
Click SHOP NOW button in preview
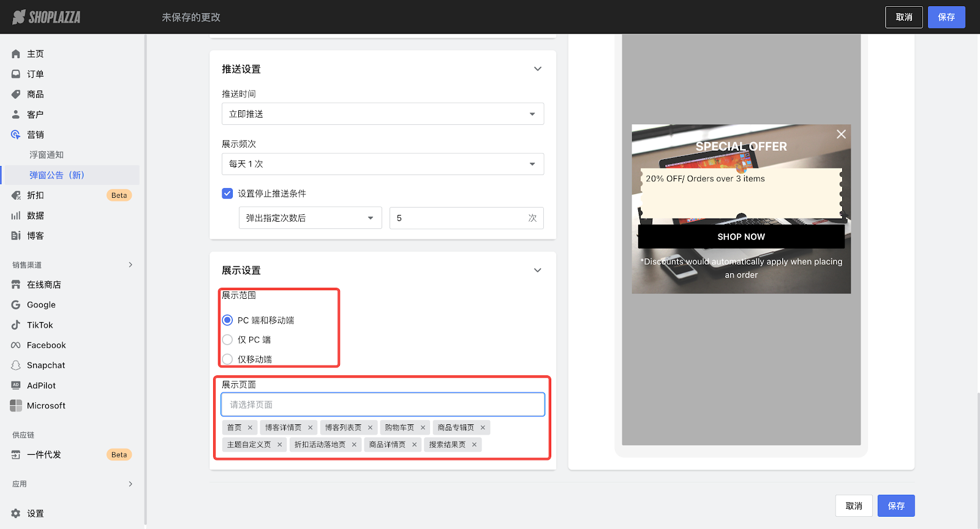741,237
